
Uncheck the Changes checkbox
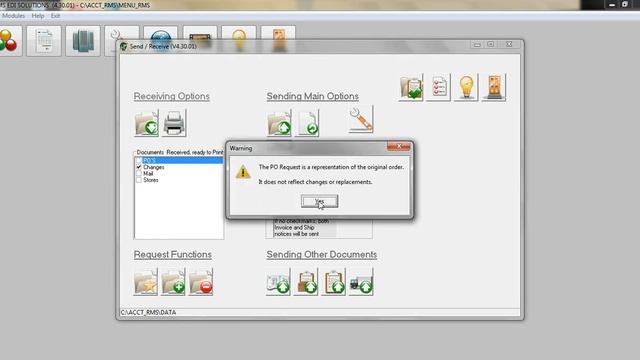click(x=139, y=167)
